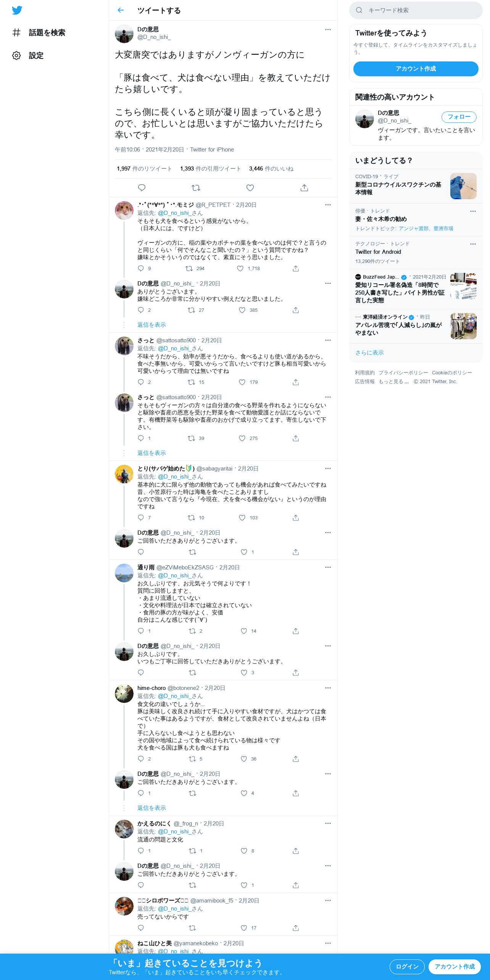Expand replies below first Dの意思 answer
This screenshot has height=980, width=490.
pyautogui.click(x=152, y=325)
